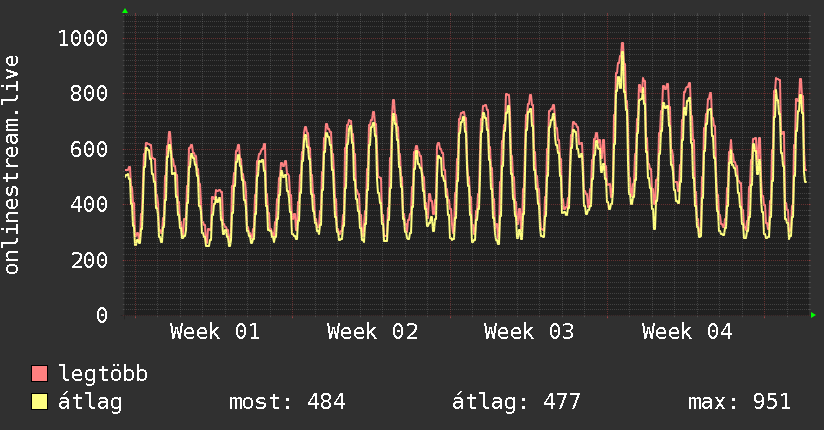Click the highest peak of the graph
The image size is (824, 430).
pyautogui.click(x=623, y=44)
